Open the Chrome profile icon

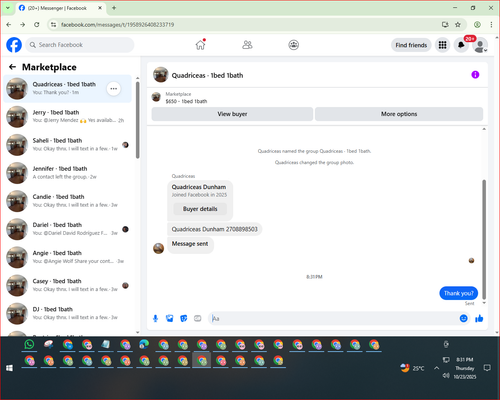477,25
